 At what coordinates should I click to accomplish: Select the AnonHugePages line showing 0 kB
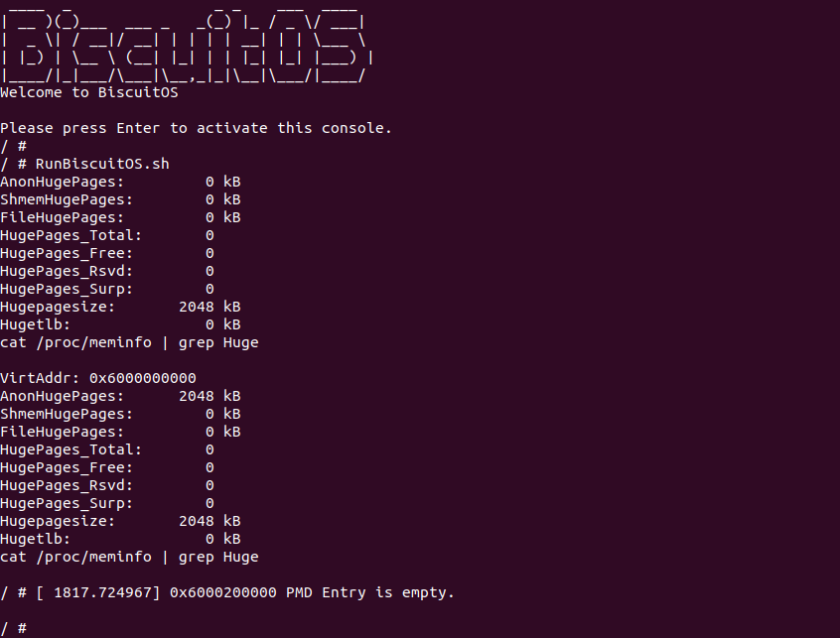point(119,182)
